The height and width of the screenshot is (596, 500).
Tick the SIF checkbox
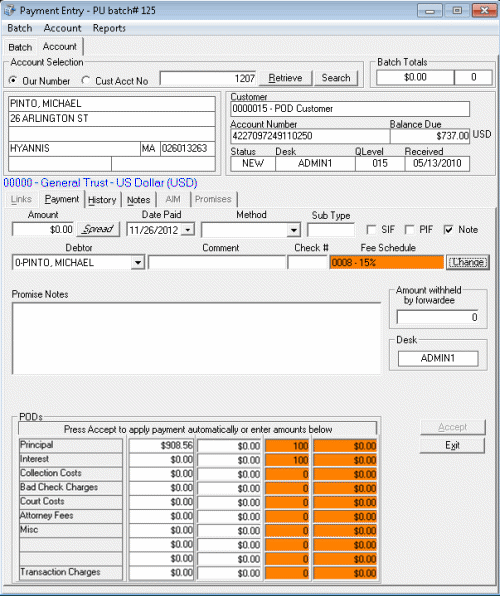click(x=371, y=230)
